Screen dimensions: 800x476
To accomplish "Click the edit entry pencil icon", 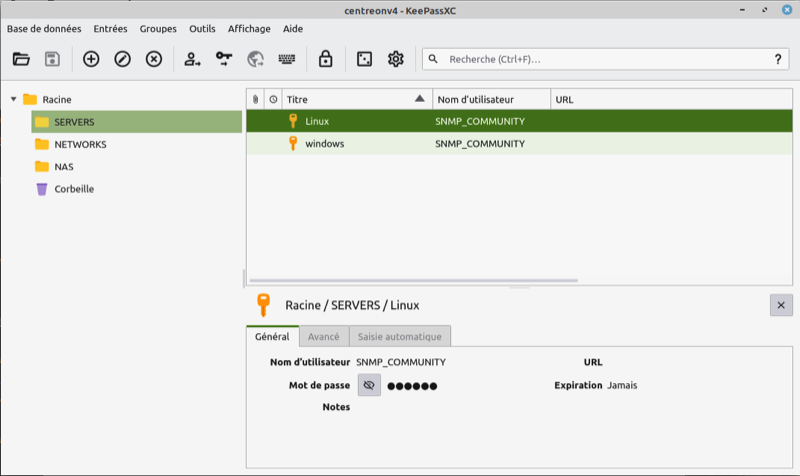I will [122, 59].
